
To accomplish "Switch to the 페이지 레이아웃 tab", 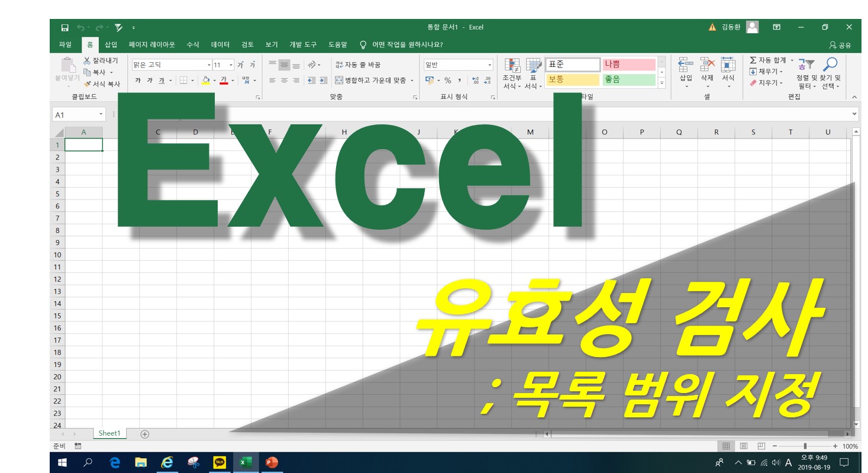I will [x=152, y=44].
